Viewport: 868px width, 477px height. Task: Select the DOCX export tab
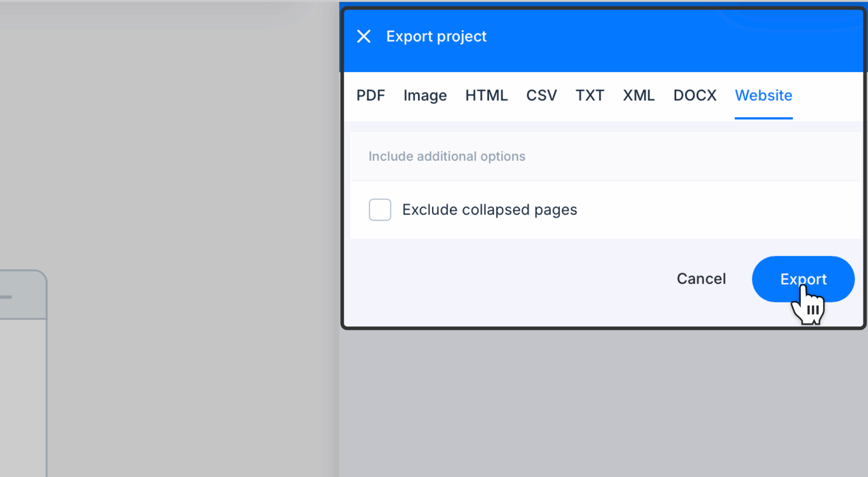point(695,95)
